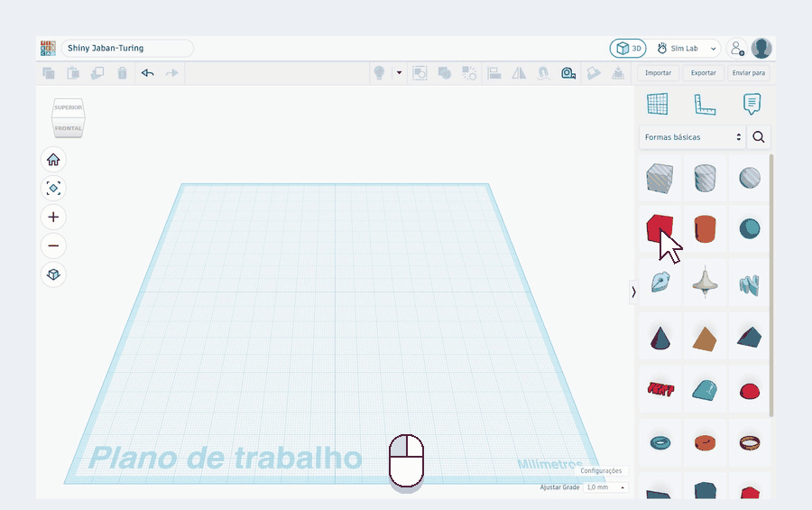This screenshot has height=510, width=812.
Task: Toggle the perspective/orthographic cube button
Action: (x=53, y=274)
